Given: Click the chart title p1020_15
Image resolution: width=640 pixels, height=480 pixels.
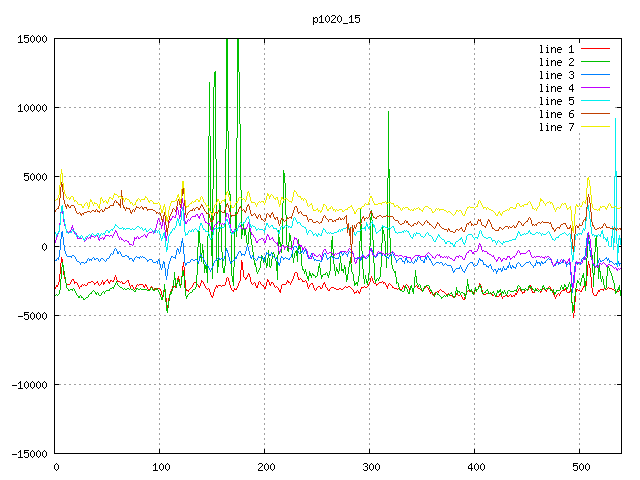Looking at the screenshot, I should click(336, 19).
